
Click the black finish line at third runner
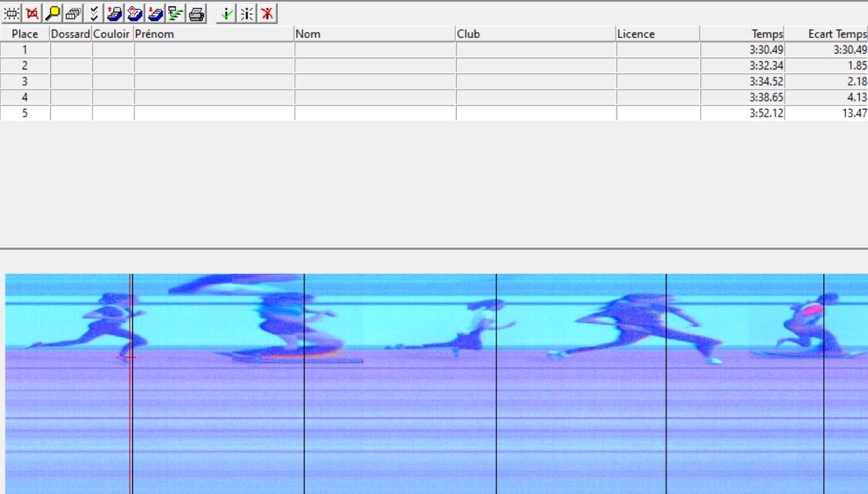pyautogui.click(x=496, y=384)
